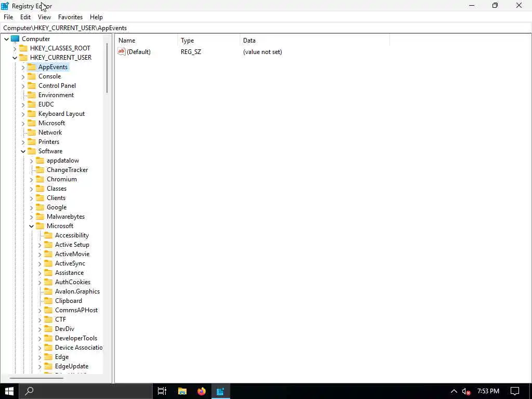Click the Name column header

(x=146, y=41)
